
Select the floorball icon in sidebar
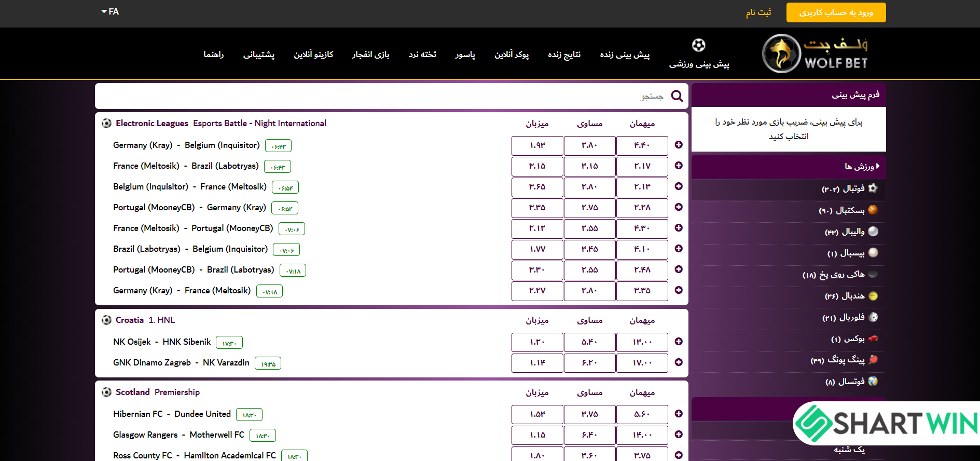873,317
